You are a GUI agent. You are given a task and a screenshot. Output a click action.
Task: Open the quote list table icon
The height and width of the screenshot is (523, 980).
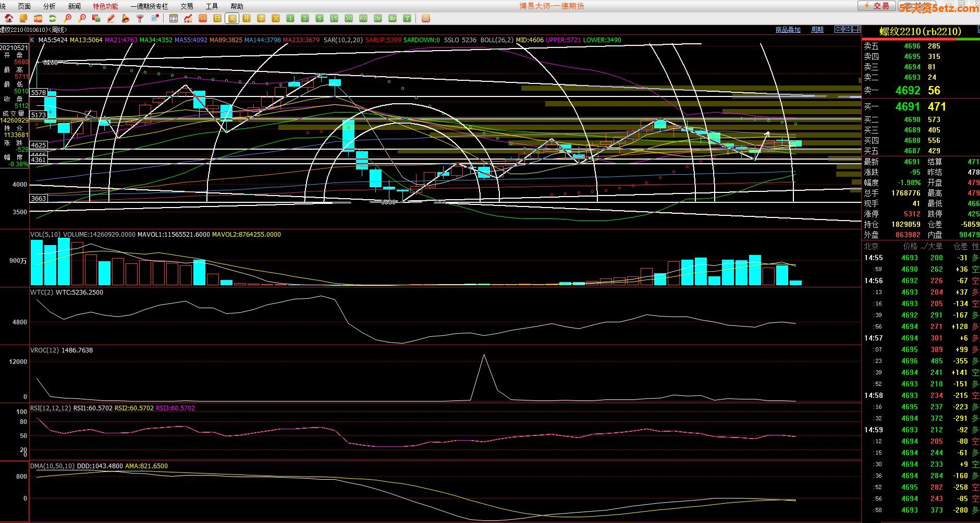coord(174,18)
